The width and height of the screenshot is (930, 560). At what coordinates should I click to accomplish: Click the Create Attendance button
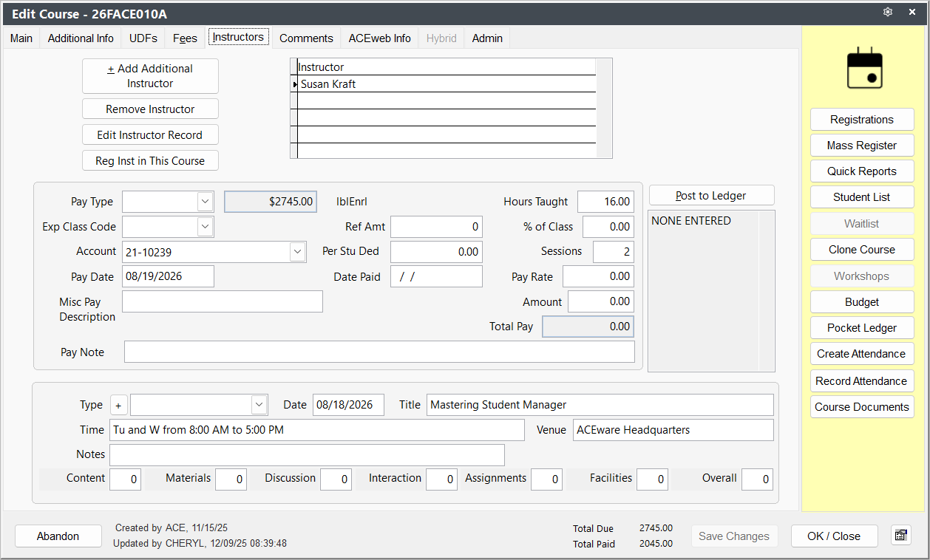click(862, 354)
